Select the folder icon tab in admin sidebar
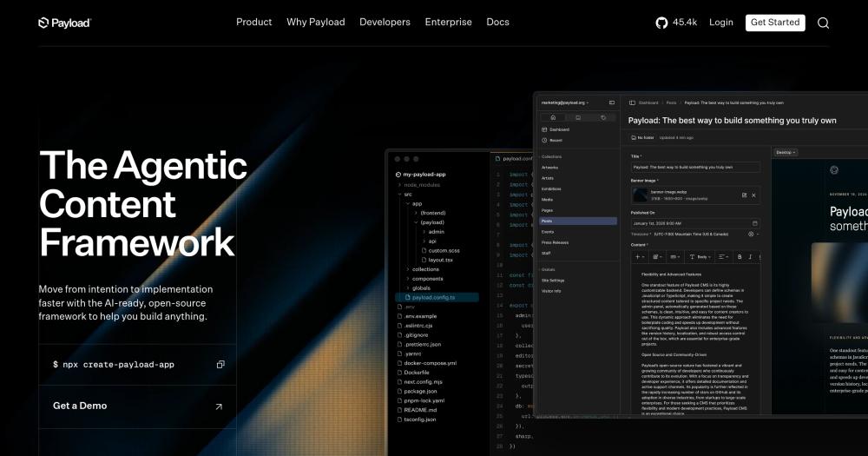 coord(578,117)
